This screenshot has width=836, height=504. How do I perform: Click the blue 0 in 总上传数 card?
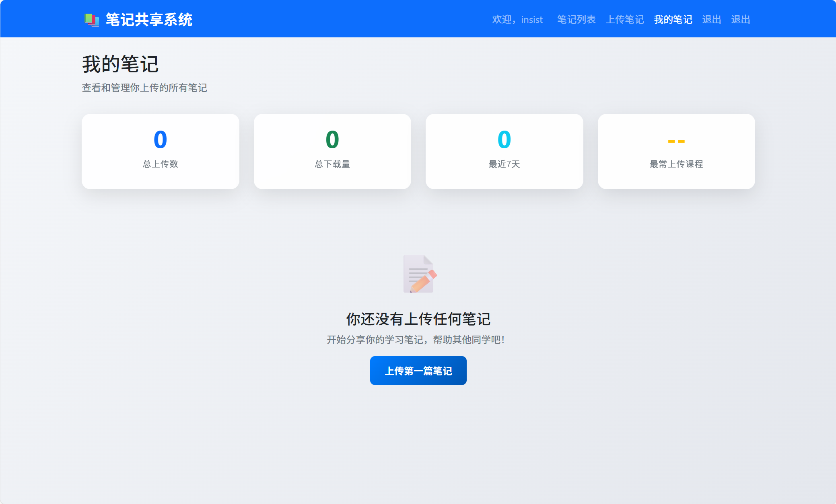tap(160, 139)
